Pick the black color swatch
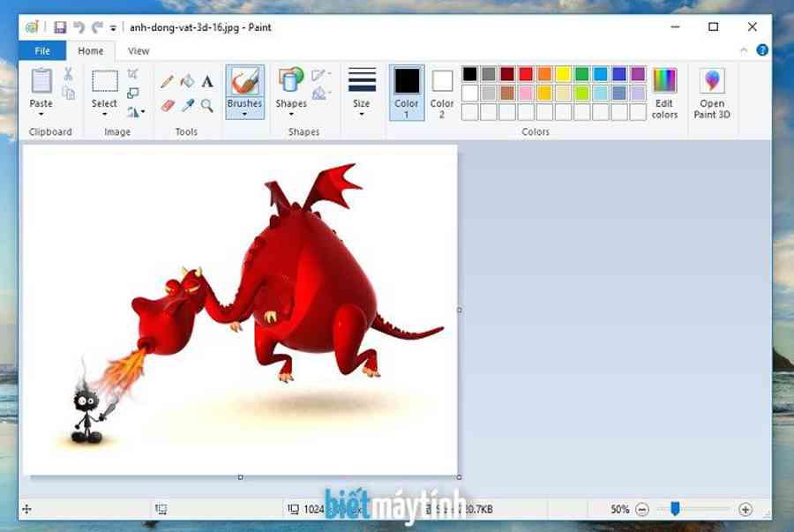Viewport: 794px width, 532px height. pos(470,74)
